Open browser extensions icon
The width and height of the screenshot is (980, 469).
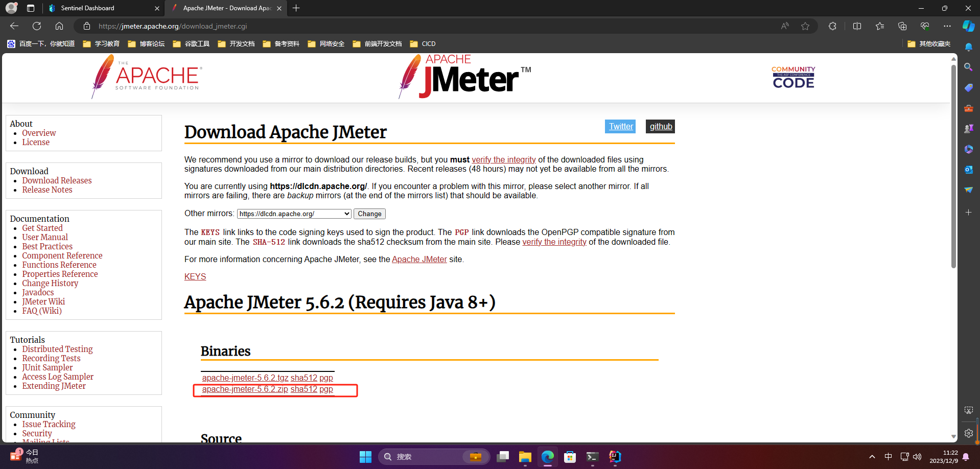coord(833,26)
